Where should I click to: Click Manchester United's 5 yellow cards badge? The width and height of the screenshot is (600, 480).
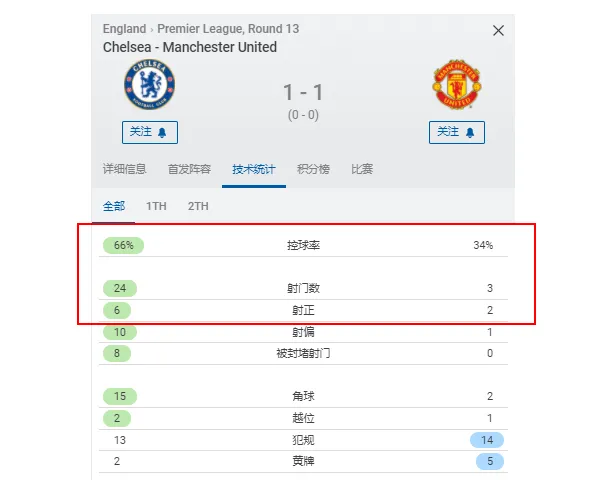point(487,461)
